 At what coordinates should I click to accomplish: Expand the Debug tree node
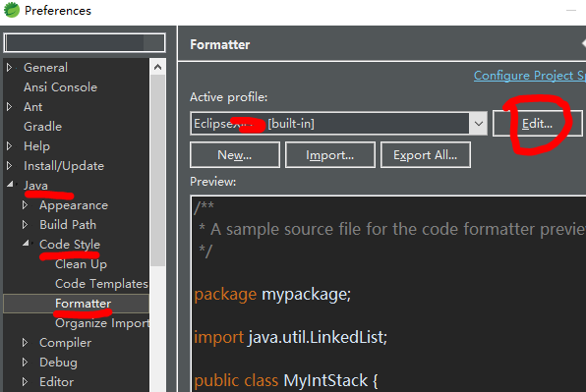25,362
